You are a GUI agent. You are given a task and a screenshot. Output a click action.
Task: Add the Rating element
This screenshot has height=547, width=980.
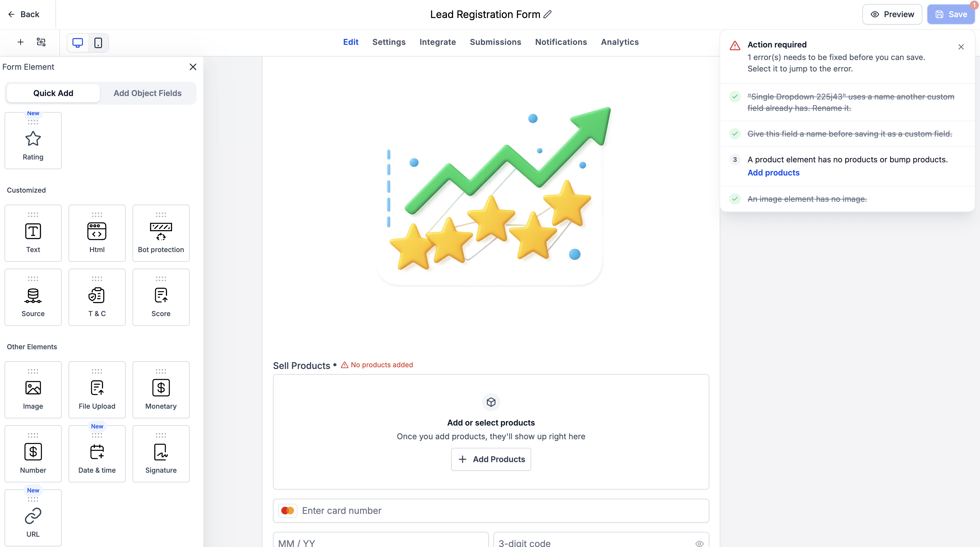tap(33, 140)
